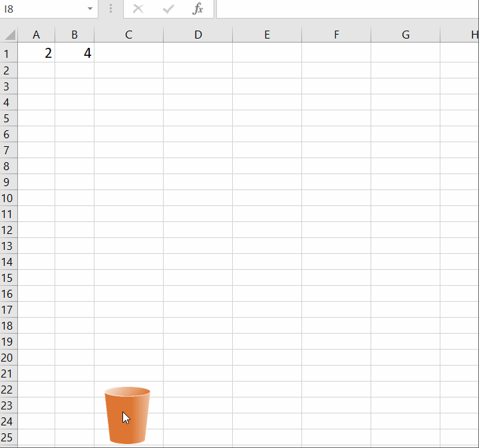Screen dimensions: 479x448
Task: Open the Insert Function fx dialog
Action: (x=198, y=9)
